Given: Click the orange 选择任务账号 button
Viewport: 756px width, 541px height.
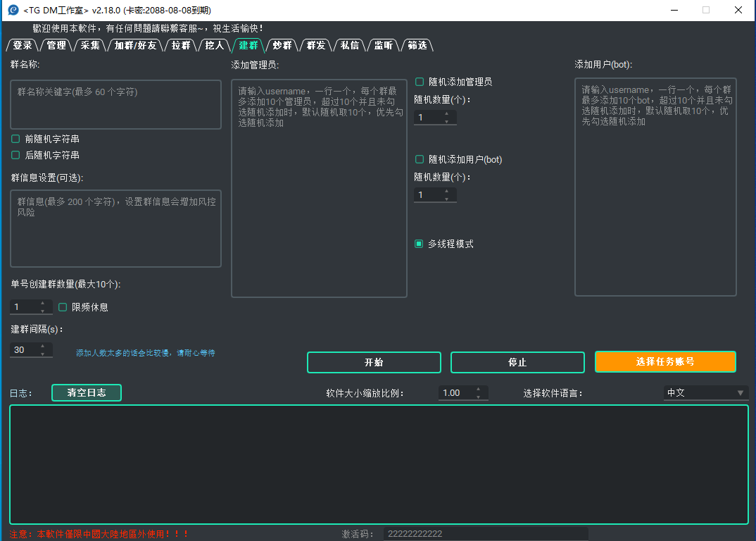Looking at the screenshot, I should click(x=665, y=361).
